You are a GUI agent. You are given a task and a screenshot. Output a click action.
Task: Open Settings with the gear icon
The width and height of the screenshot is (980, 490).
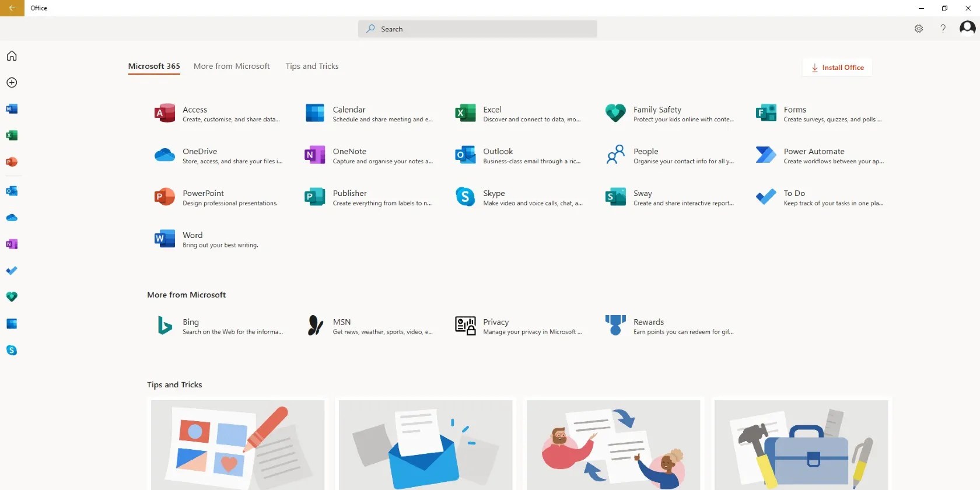coord(919,29)
